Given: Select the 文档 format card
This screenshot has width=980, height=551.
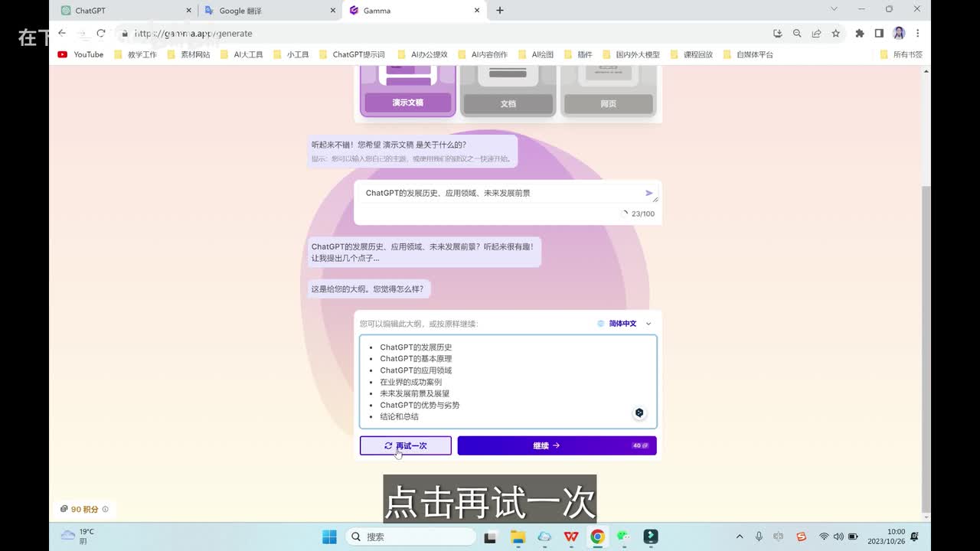Looking at the screenshot, I should [508, 90].
